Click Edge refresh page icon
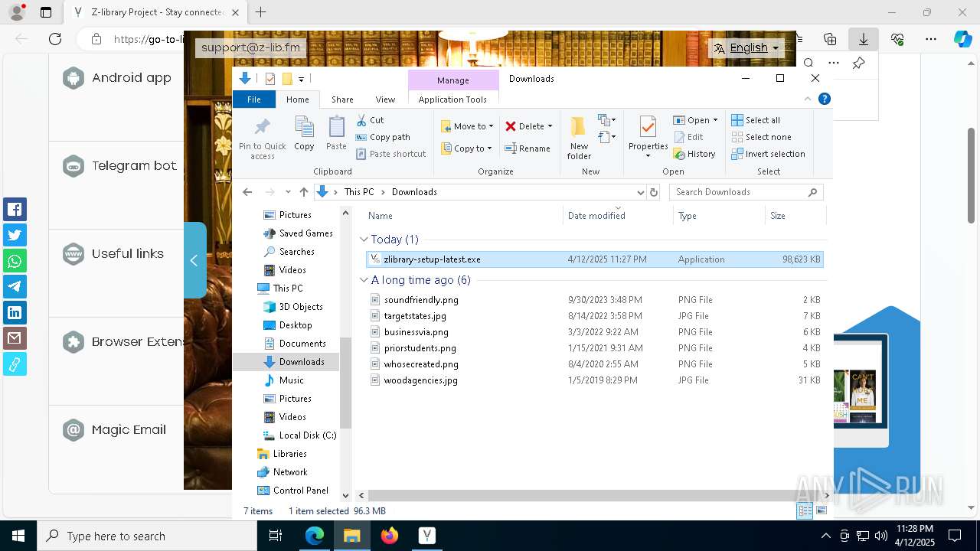980x551 pixels. (x=54, y=39)
